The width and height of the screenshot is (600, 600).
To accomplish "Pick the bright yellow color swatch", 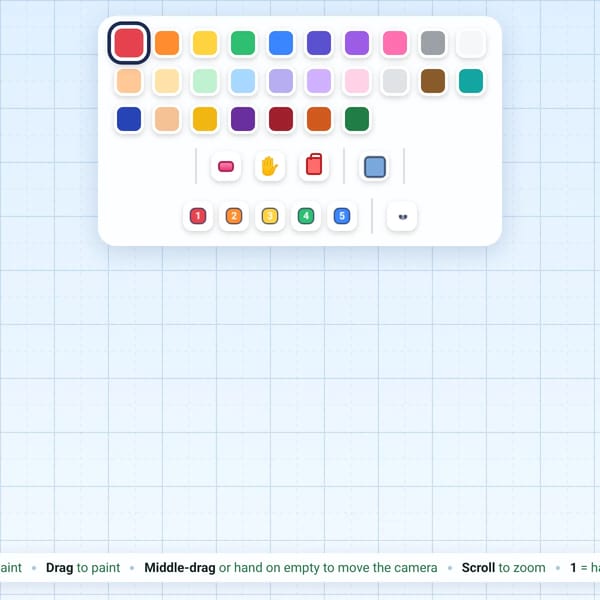I will click(205, 43).
